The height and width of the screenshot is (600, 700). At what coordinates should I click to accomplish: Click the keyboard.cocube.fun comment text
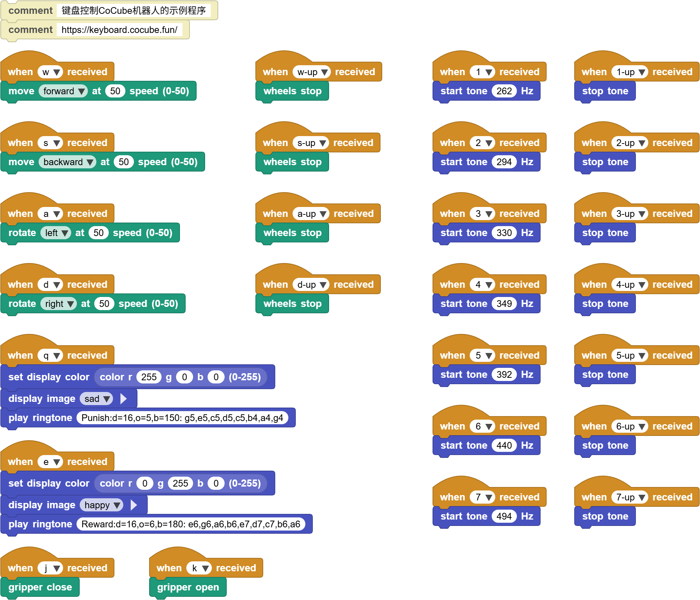(x=119, y=30)
